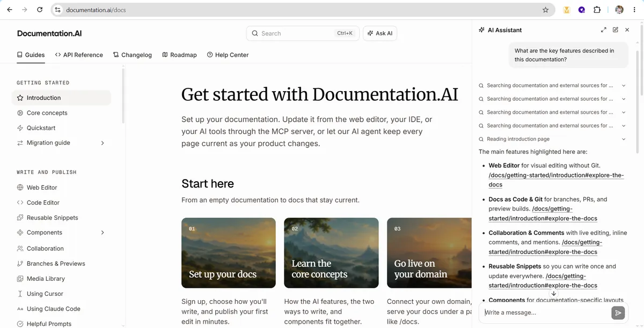Click the Write a message field
The height and width of the screenshot is (328, 644).
(x=546, y=312)
